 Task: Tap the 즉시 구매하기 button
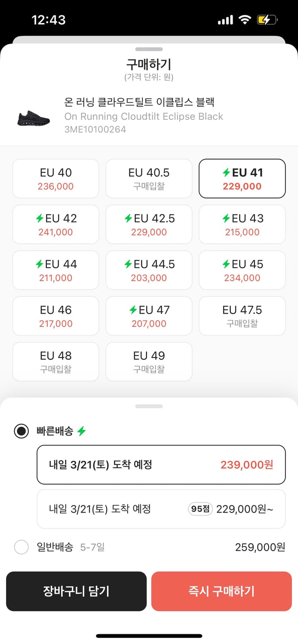(221, 591)
